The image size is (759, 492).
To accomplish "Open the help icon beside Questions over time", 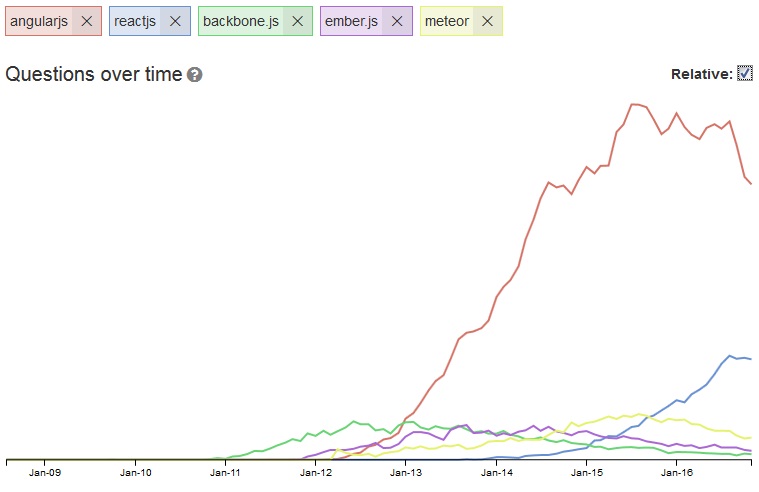I will click(194, 75).
